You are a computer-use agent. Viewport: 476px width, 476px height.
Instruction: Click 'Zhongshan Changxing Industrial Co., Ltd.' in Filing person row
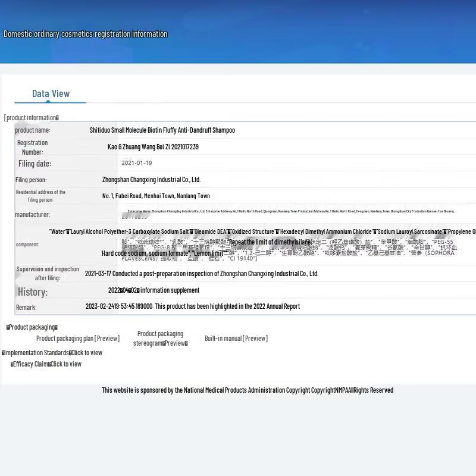(x=151, y=180)
